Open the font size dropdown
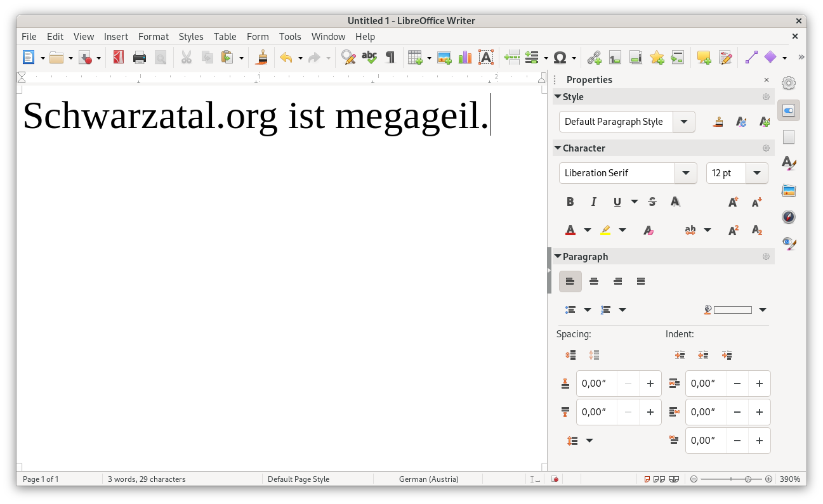Screen dimensions: 823x504 [756, 173]
